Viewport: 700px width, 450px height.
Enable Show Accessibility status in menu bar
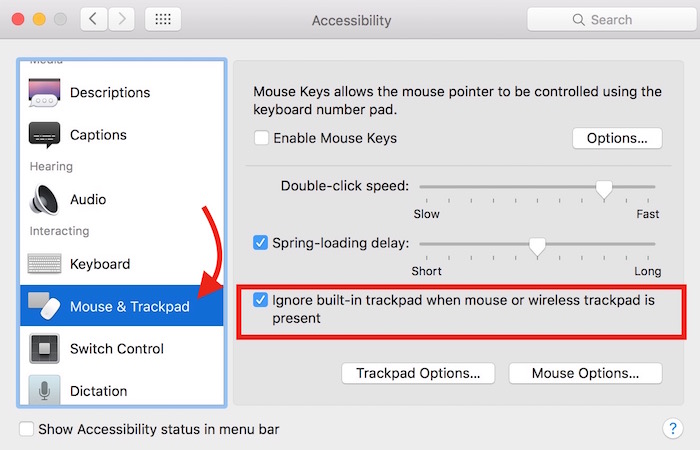pos(26,430)
